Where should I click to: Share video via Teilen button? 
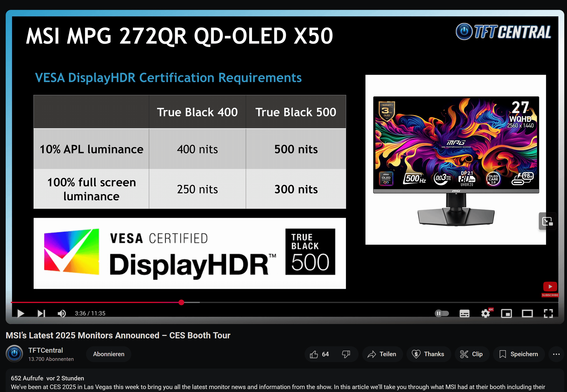[x=382, y=354]
